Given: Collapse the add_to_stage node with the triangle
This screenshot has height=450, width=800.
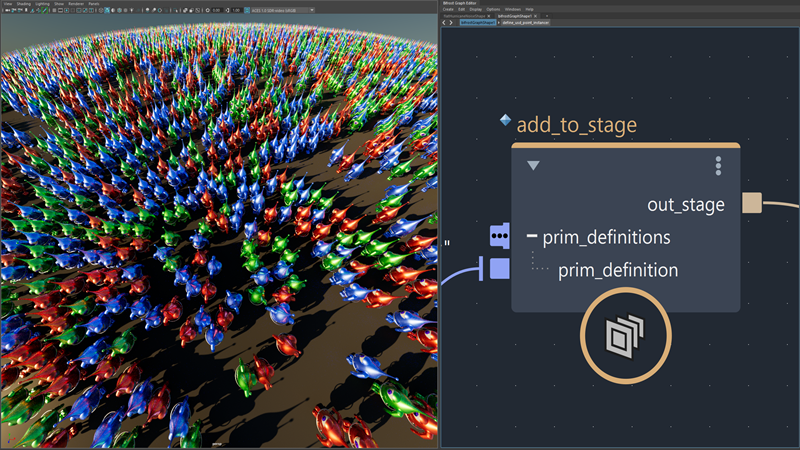Looking at the screenshot, I should click(533, 166).
